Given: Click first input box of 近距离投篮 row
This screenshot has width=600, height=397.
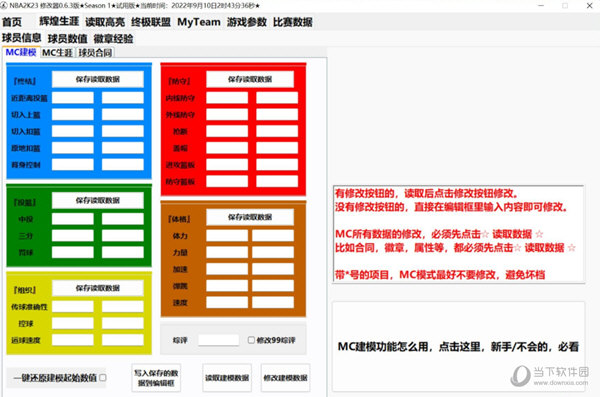Looking at the screenshot, I should coord(73,98).
